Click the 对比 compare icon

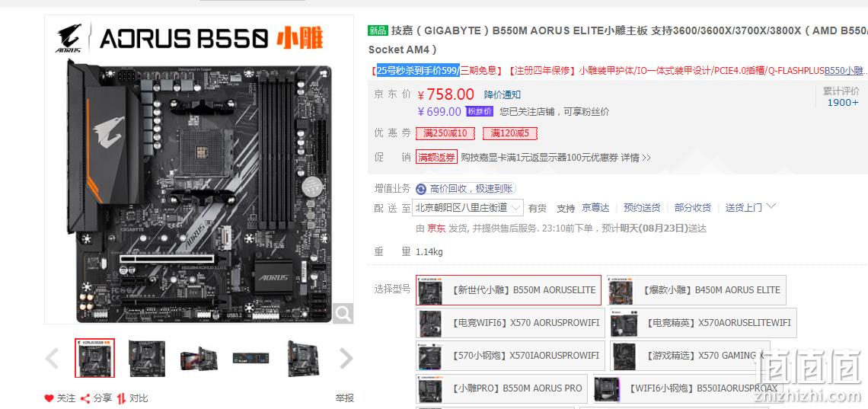[121, 398]
